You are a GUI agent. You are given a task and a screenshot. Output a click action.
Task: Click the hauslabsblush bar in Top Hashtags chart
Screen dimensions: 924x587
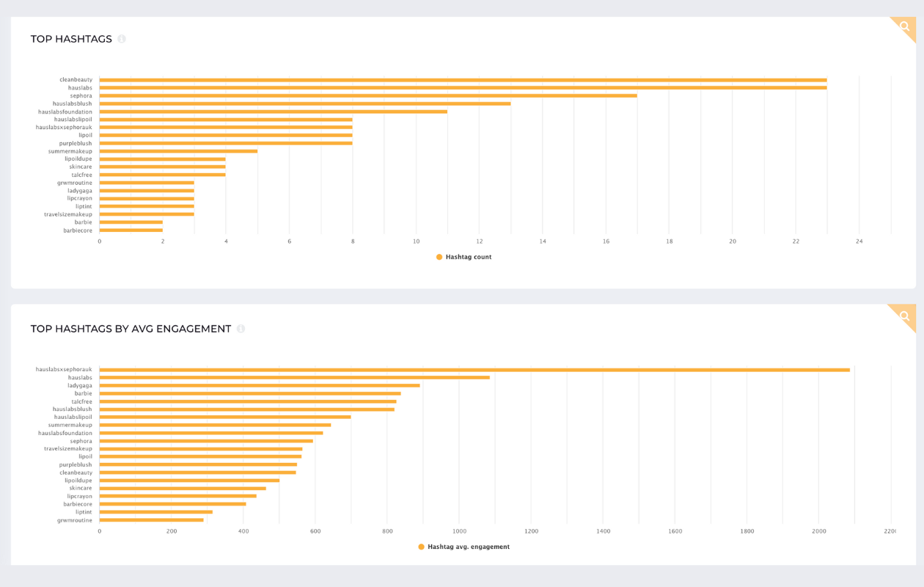[x=305, y=103]
